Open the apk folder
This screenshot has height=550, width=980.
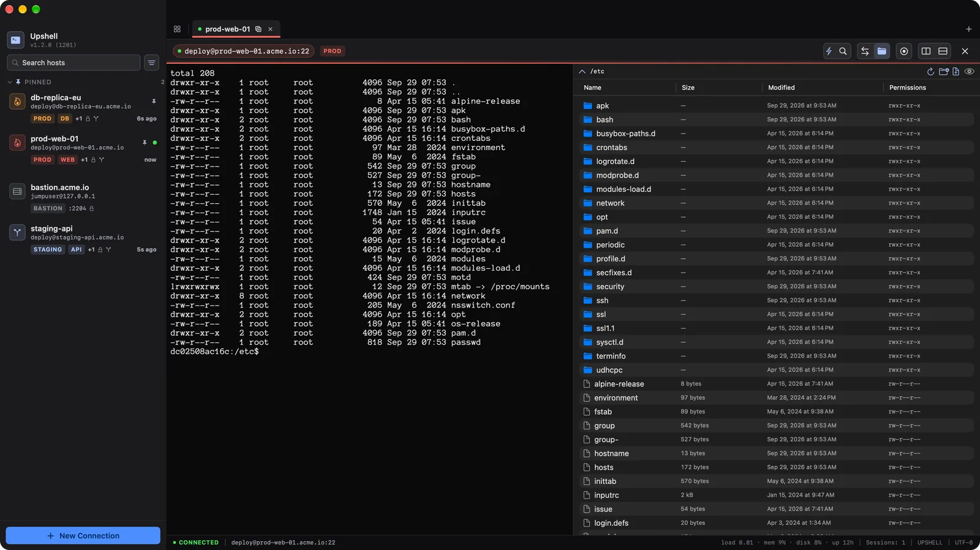[777, 105]
